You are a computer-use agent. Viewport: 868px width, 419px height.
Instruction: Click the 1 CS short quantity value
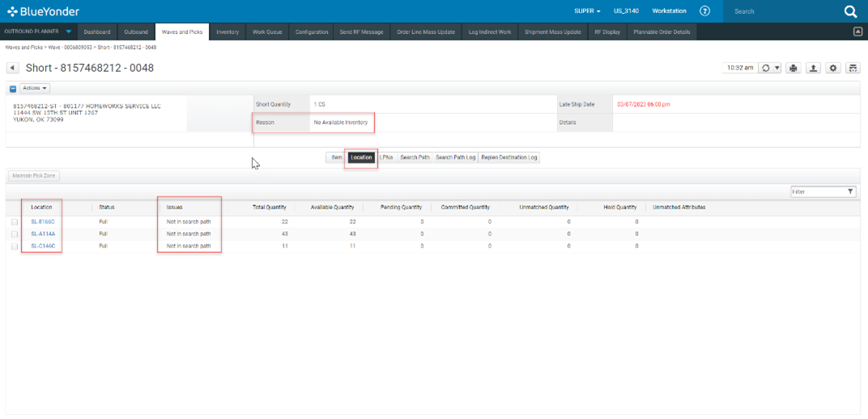click(x=319, y=104)
